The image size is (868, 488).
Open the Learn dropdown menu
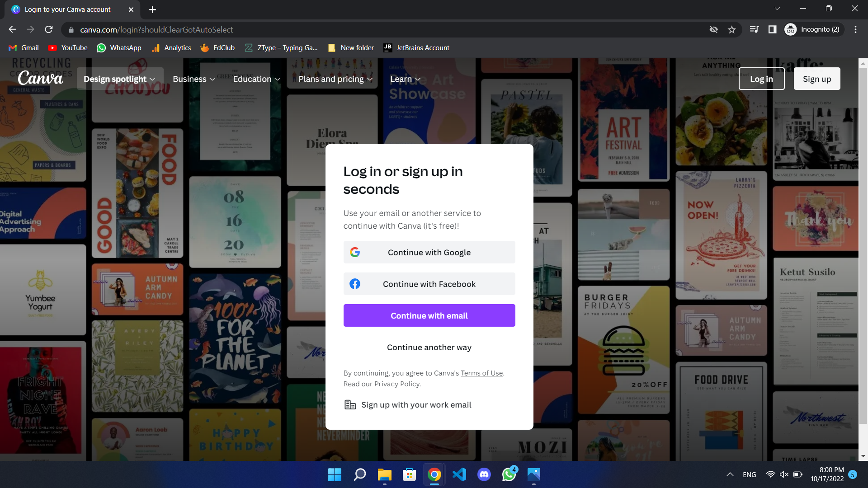pyautogui.click(x=405, y=79)
